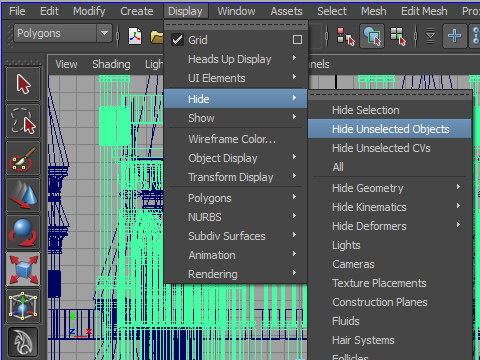
Task: Click the Soft Modification tool icon
Action: tap(23, 342)
